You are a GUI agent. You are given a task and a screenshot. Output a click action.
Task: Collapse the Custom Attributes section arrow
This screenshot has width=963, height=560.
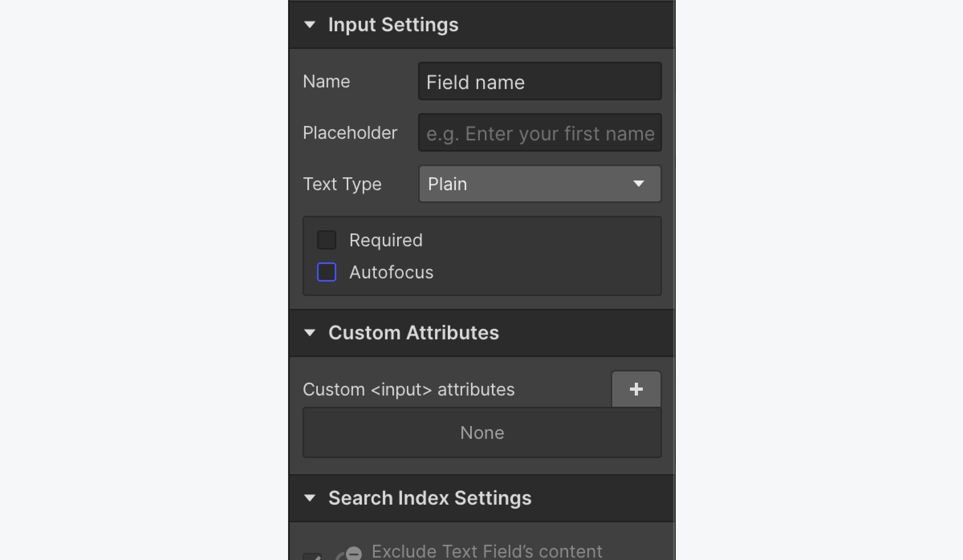310,333
